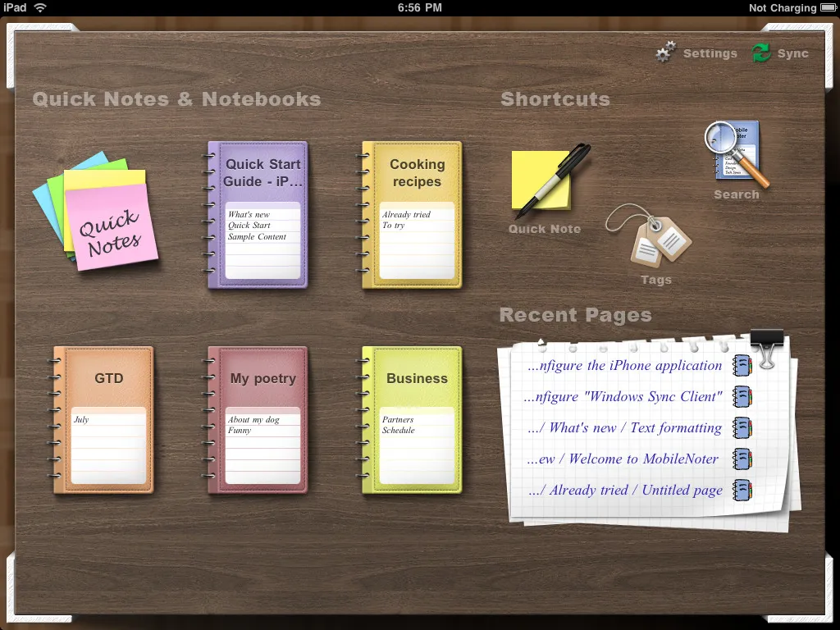Open the Search magnifier shortcut
The image size is (840, 630).
(736, 156)
